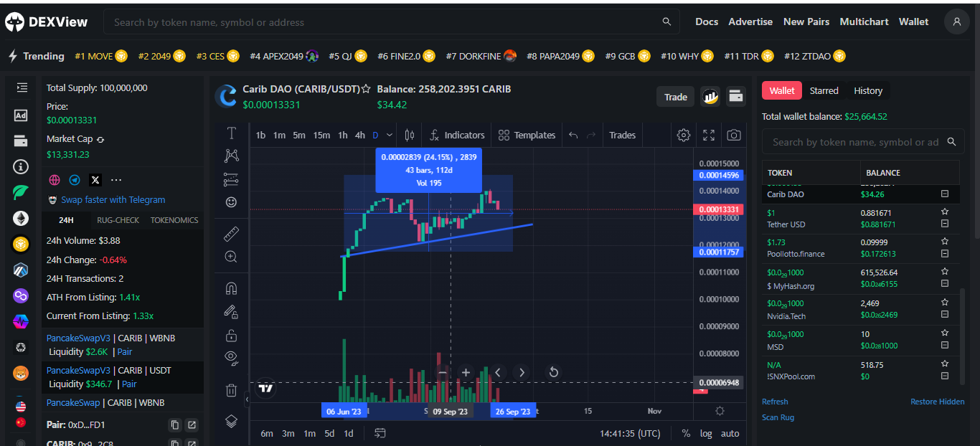The height and width of the screenshot is (446, 980).
Task: Redo the chart action
Action: pyautogui.click(x=591, y=135)
